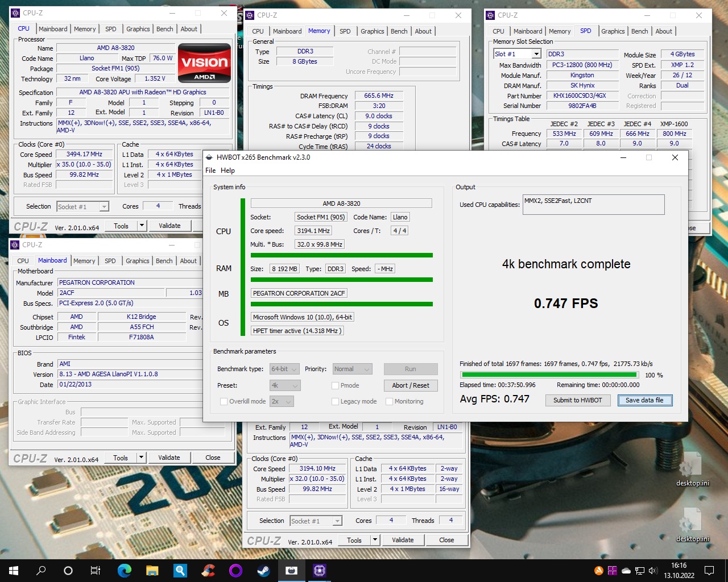Switch to SPD tab in CPU-Z Mainboard window
This screenshot has width=728, height=582.
click(x=110, y=261)
